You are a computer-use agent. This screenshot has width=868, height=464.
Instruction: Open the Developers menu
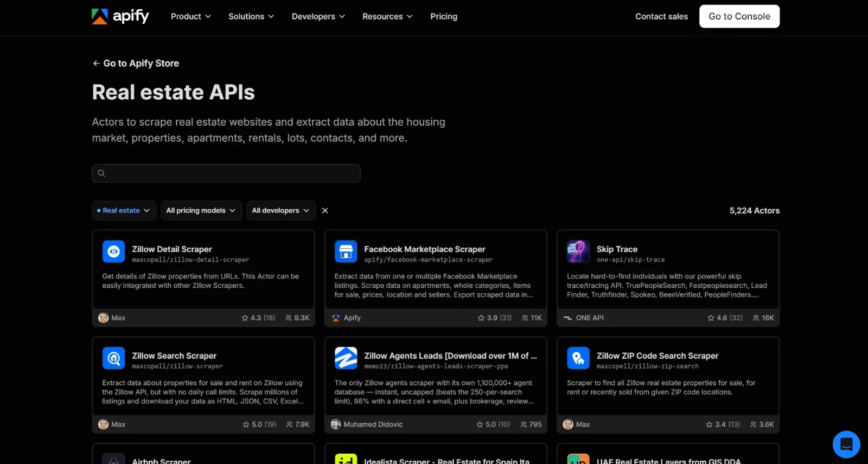318,16
